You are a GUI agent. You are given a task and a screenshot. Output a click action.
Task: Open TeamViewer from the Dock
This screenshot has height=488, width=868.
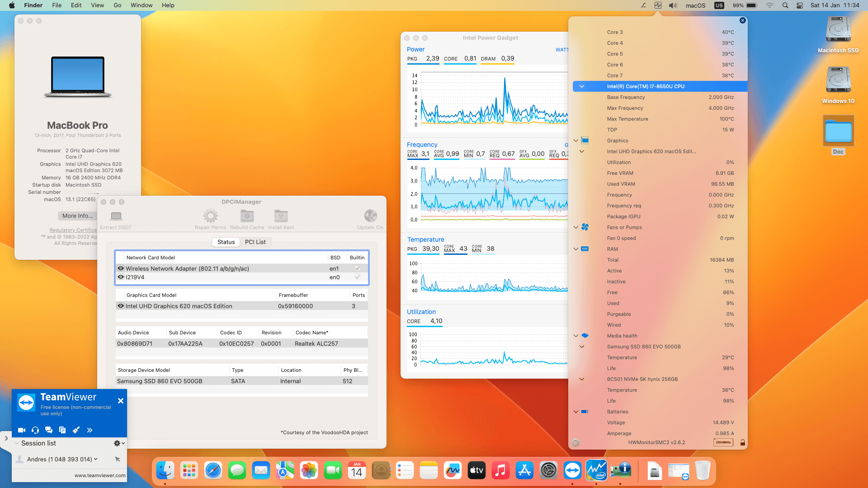pos(572,471)
